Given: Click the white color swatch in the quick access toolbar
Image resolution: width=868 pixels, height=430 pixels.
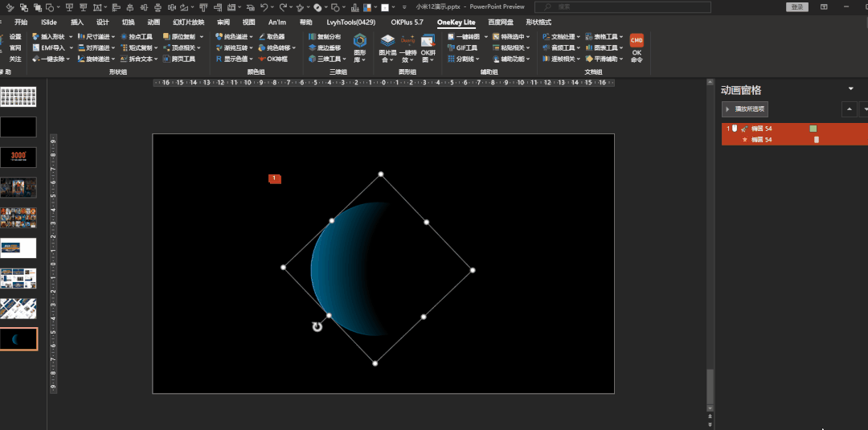Looking at the screenshot, I should (x=385, y=7).
